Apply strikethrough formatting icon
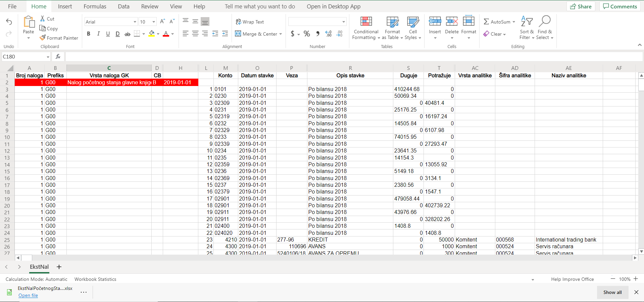 point(127,34)
